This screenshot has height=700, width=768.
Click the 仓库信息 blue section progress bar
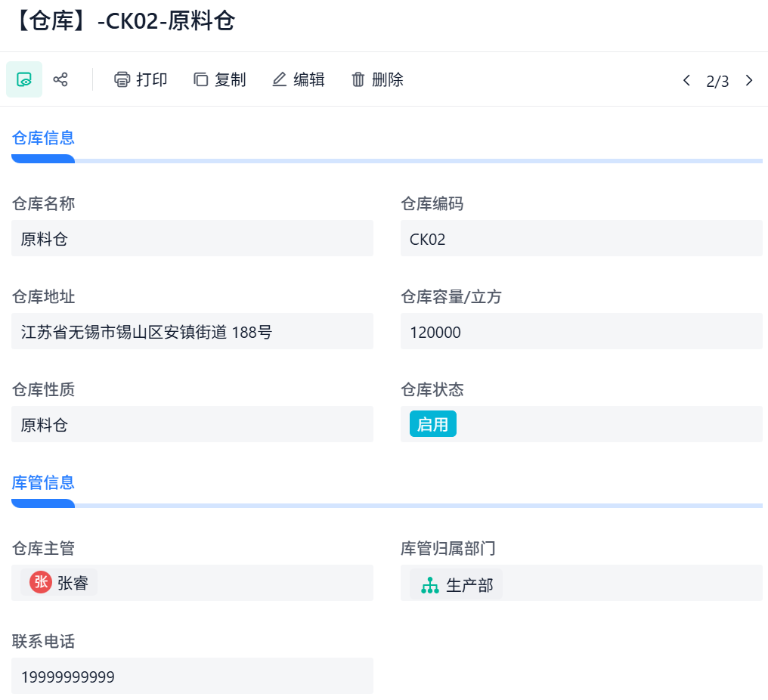pyautogui.click(x=43, y=159)
